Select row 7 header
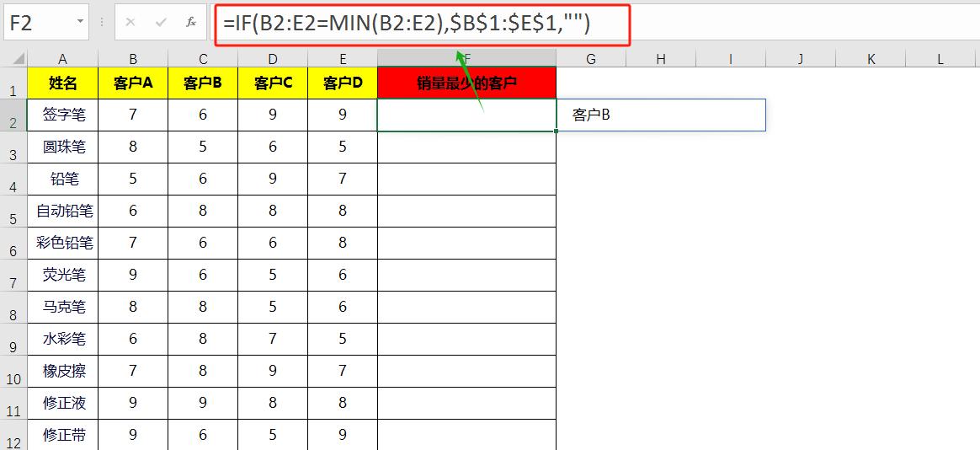 (13, 276)
